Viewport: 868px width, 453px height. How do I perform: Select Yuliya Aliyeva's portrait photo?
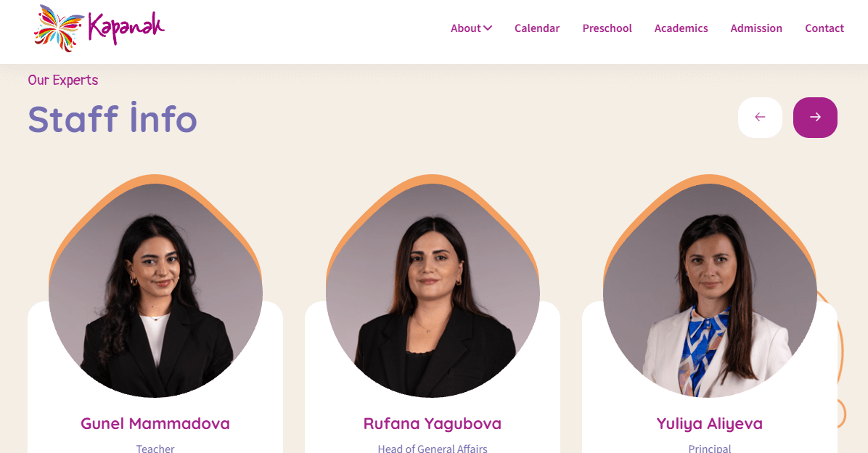[x=710, y=290]
